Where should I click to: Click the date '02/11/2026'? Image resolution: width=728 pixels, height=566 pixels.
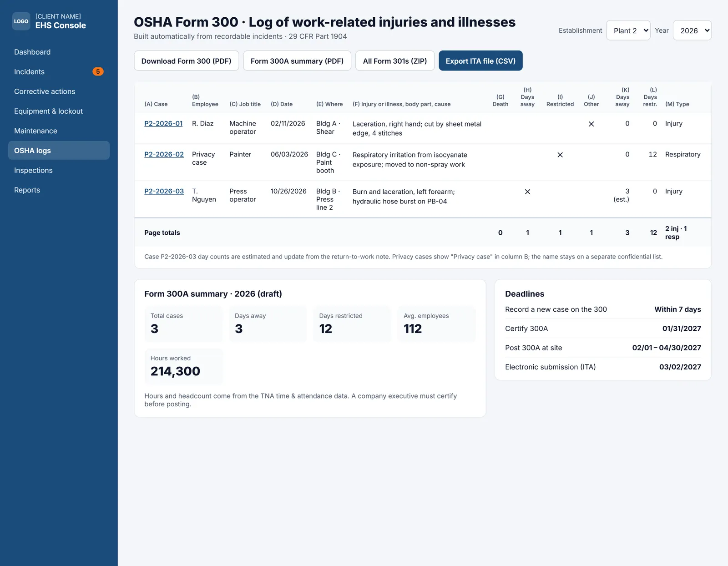pos(288,124)
